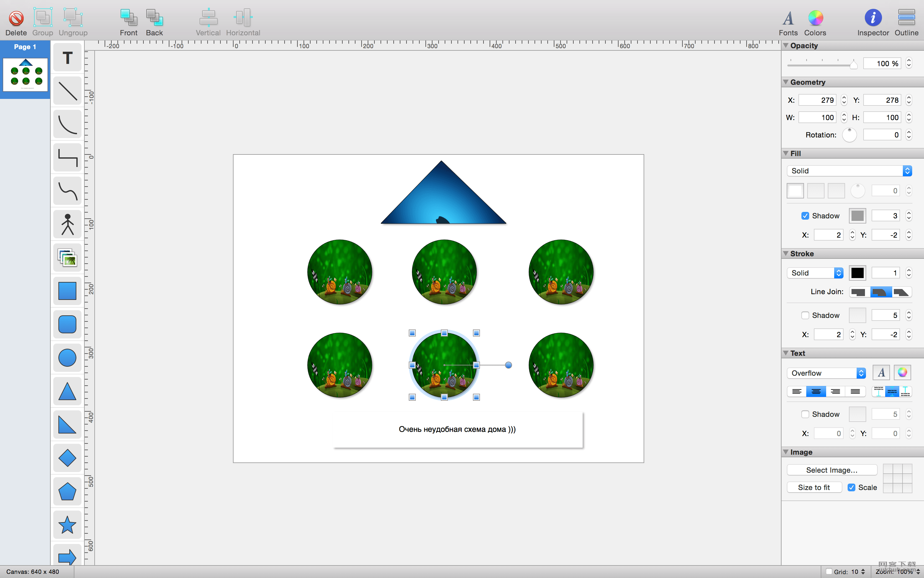This screenshot has height=578, width=924.
Task: Collapse the Stroke section
Action: point(785,253)
